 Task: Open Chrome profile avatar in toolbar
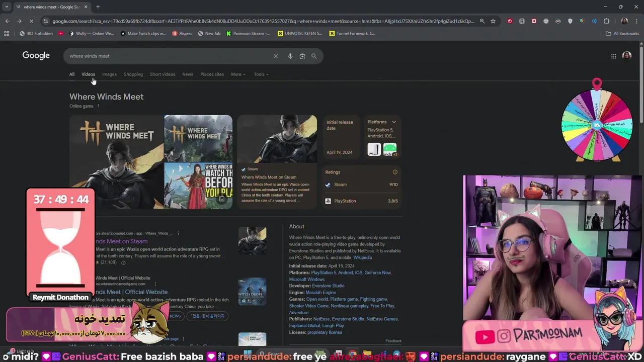(x=624, y=21)
